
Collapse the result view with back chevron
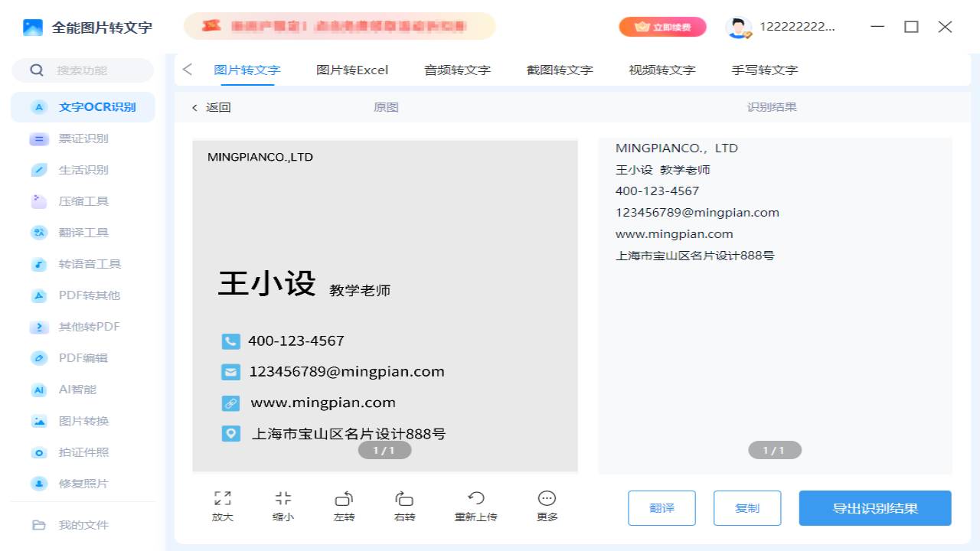[187, 69]
